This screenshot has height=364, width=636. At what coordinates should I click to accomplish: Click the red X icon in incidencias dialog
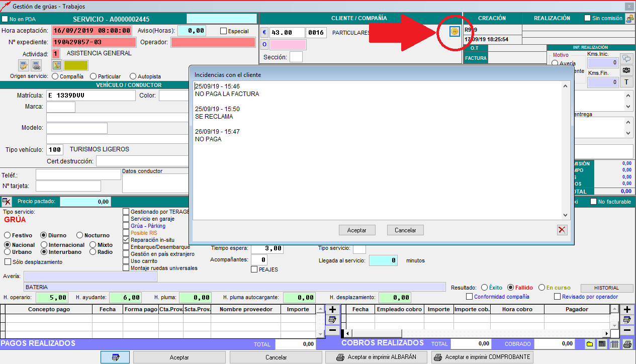click(x=562, y=230)
